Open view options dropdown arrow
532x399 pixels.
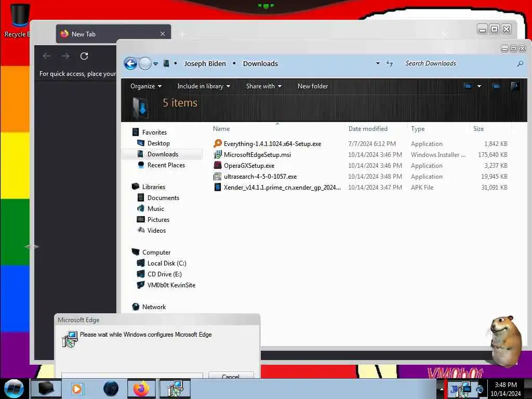(x=479, y=86)
